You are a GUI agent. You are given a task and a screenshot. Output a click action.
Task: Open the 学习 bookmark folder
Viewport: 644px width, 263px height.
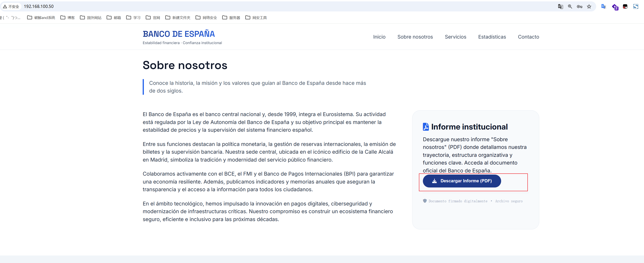point(133,18)
